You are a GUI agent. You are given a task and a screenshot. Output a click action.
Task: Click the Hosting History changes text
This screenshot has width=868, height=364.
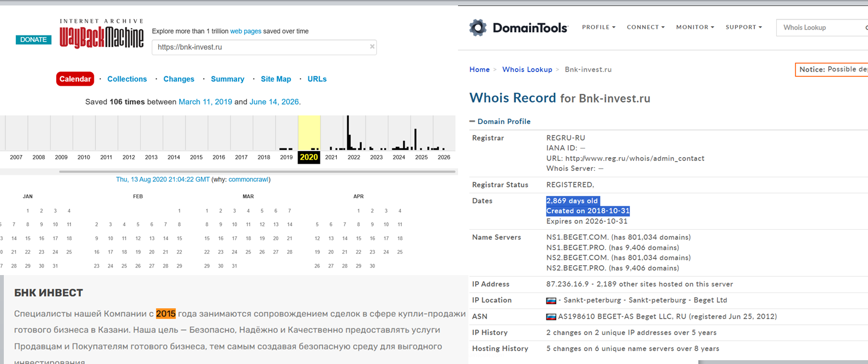click(633, 349)
